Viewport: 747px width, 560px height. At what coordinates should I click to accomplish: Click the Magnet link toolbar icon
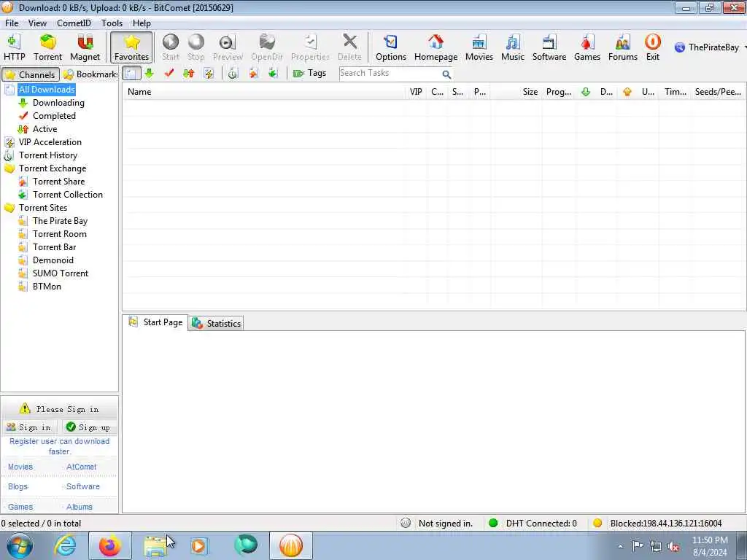click(85, 47)
